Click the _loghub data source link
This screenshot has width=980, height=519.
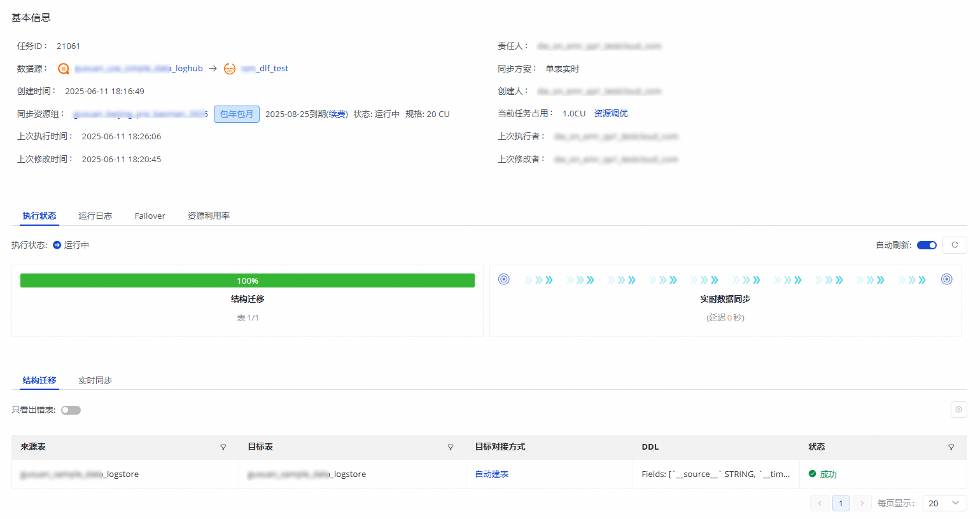[139, 69]
